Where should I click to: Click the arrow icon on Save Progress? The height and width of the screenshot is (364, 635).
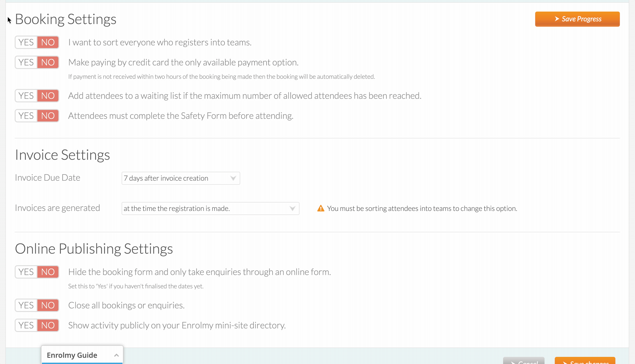557,19
